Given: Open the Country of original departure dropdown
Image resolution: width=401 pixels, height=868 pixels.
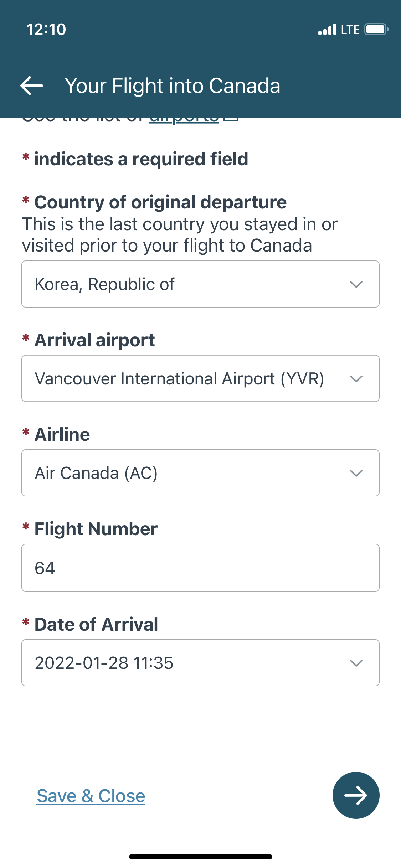Looking at the screenshot, I should point(200,284).
